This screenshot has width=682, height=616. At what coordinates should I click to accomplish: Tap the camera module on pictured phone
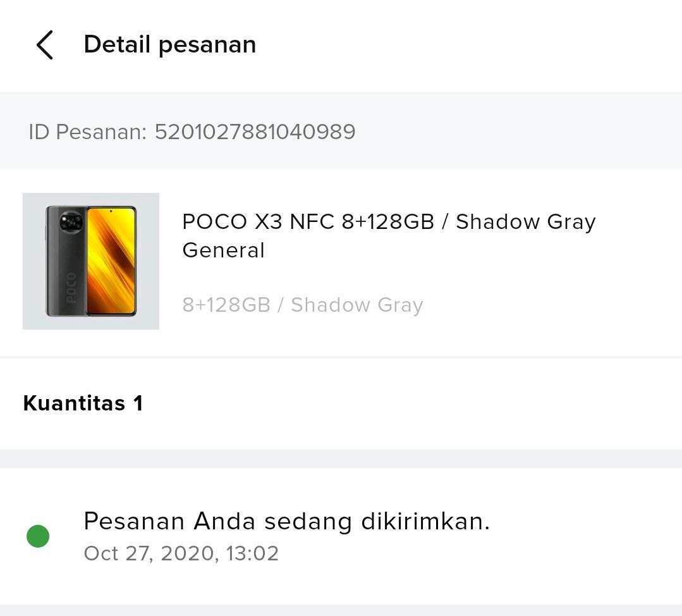pos(70,221)
